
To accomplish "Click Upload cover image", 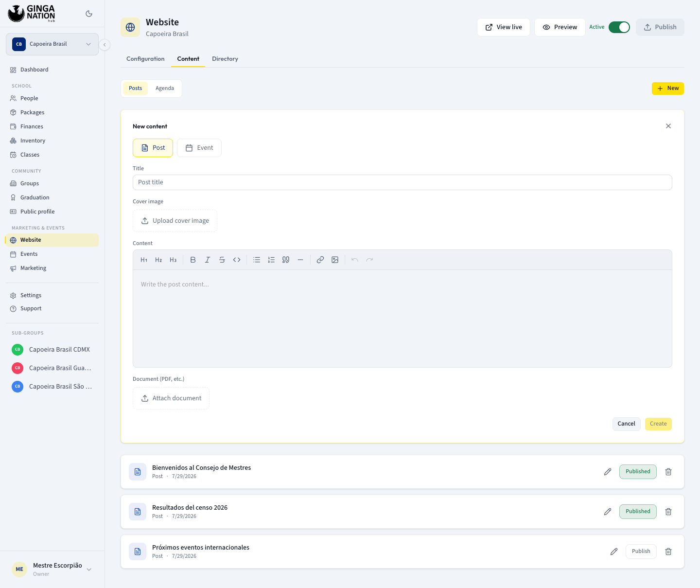I will 175,221.
